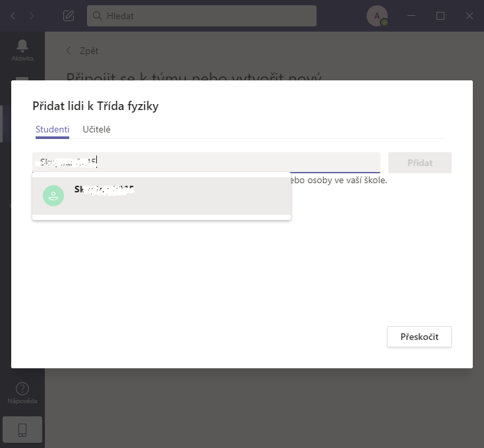484x448 pixels.
Task: Click Zpět to go back
Action: coord(82,51)
